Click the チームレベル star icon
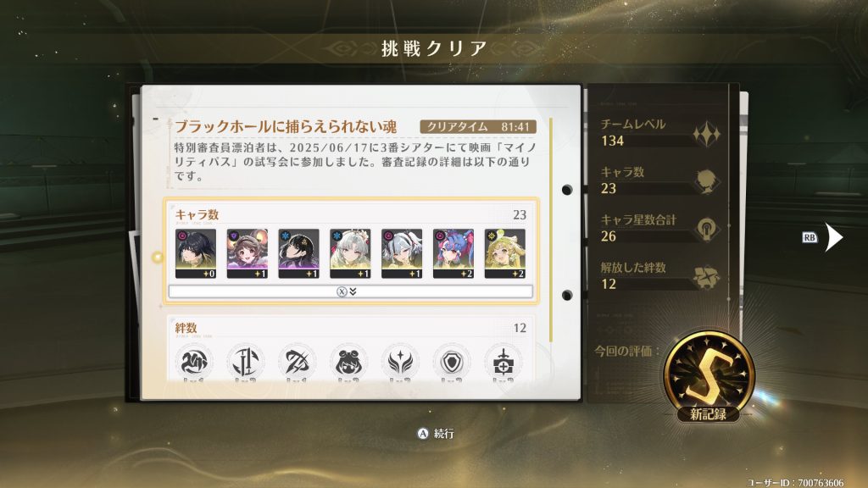 706,135
